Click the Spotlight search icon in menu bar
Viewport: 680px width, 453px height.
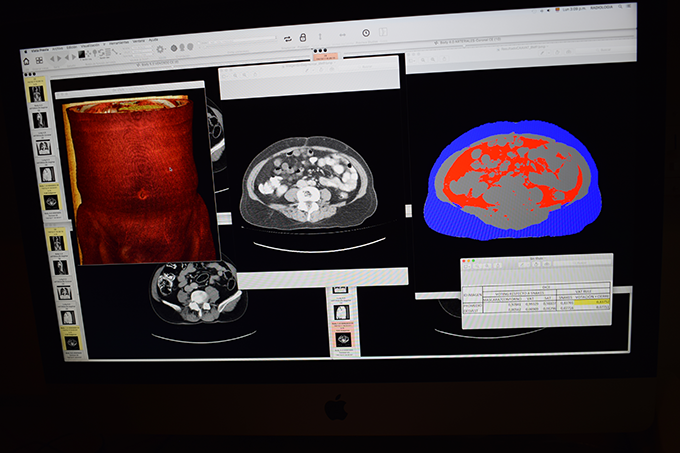tap(620, 7)
